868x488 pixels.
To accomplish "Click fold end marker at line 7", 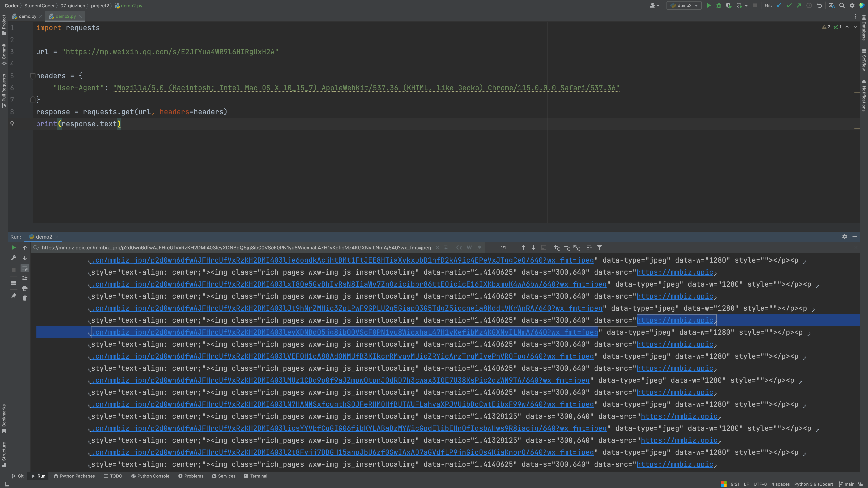I will (33, 100).
